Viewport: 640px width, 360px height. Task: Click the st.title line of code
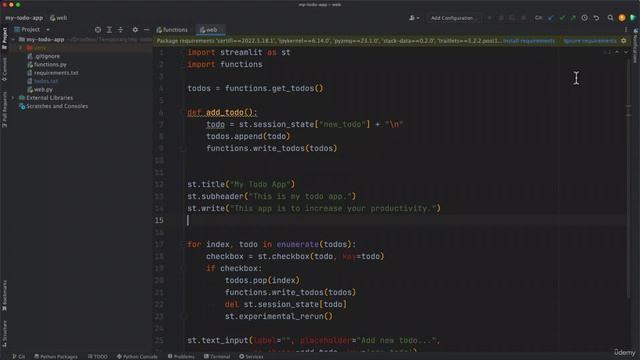tap(241, 184)
